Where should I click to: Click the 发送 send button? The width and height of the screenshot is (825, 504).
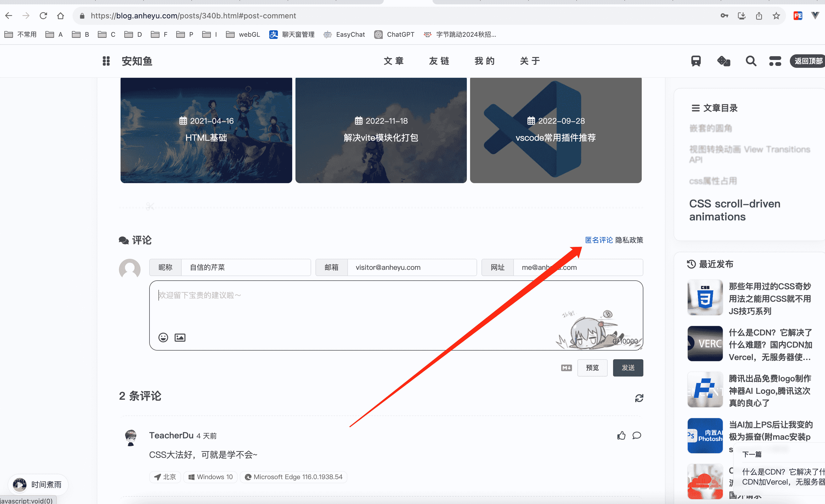628,367
